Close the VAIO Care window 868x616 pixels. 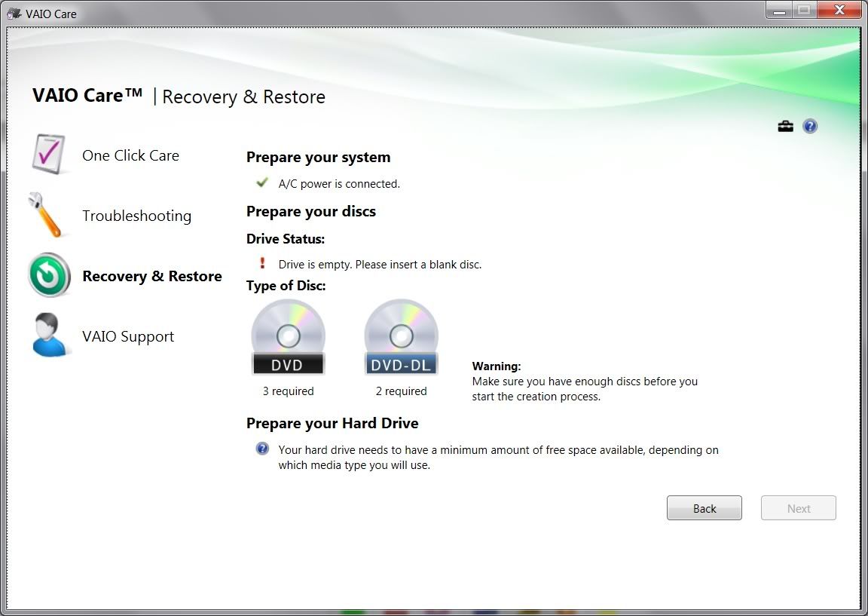[839, 11]
